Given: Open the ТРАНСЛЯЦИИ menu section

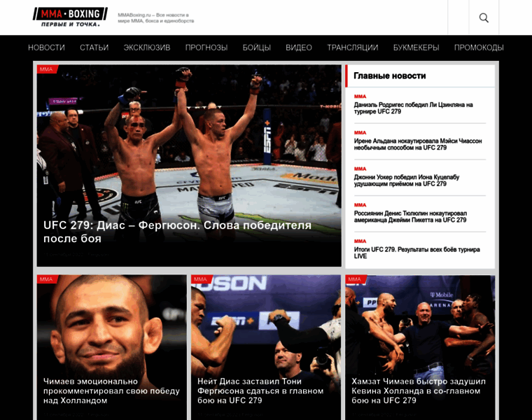Looking at the screenshot, I should pos(353,48).
